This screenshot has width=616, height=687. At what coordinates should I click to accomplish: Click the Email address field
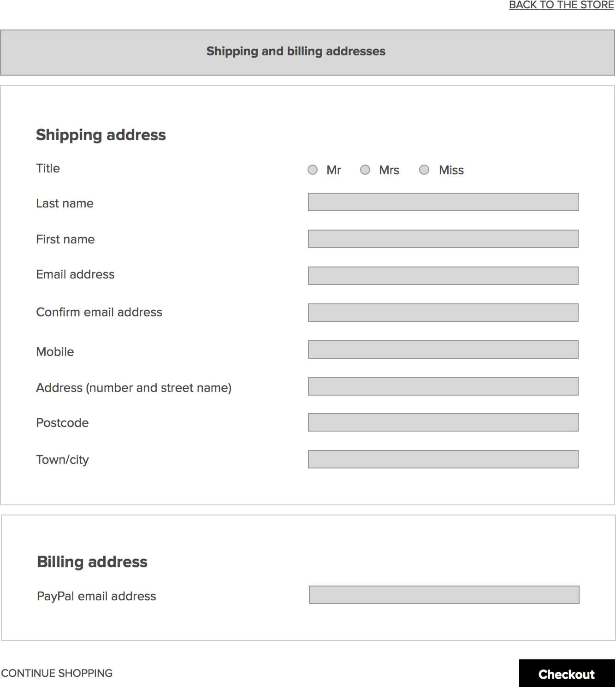point(443,276)
